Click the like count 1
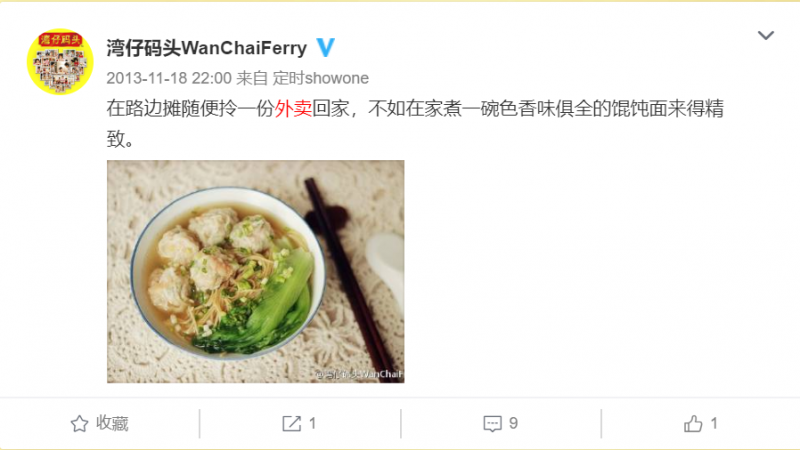The height and width of the screenshot is (450, 800). click(714, 423)
